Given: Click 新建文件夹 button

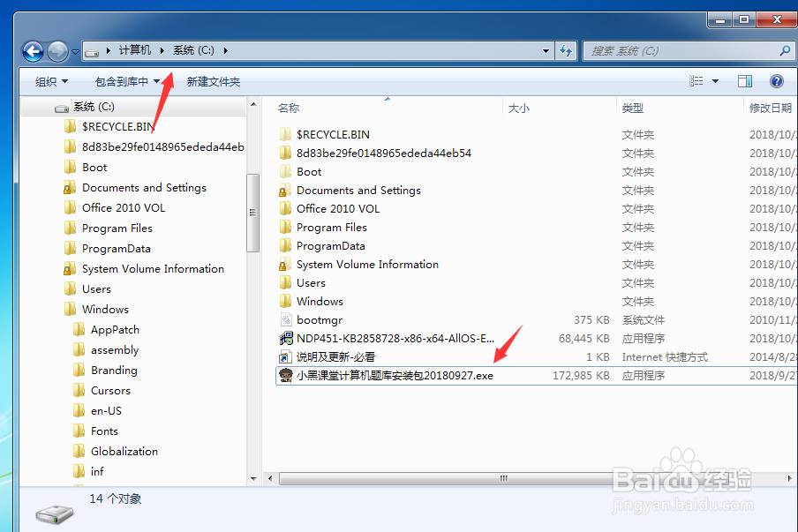Looking at the screenshot, I should (x=214, y=81).
